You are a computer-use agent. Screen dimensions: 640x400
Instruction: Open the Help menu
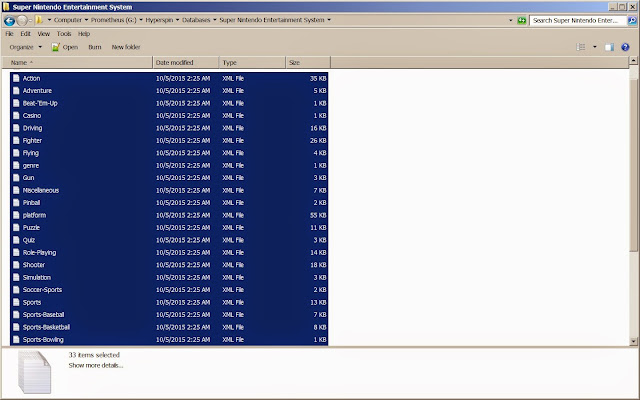84,34
